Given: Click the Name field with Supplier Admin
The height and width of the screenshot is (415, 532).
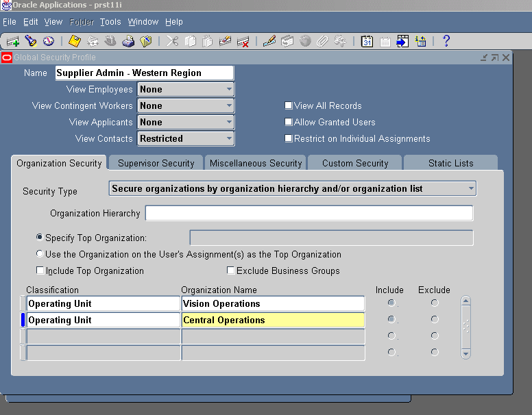Looking at the screenshot, I should click(x=144, y=73).
